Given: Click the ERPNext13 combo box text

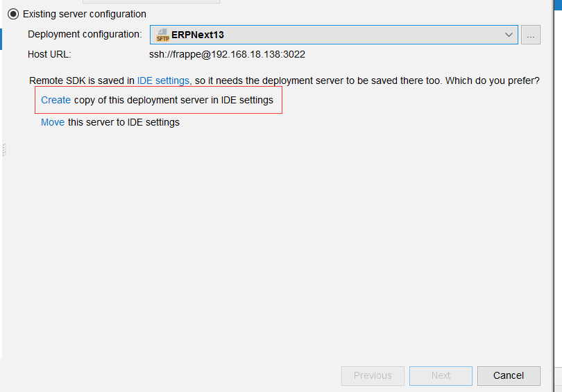Looking at the screenshot, I should [198, 35].
